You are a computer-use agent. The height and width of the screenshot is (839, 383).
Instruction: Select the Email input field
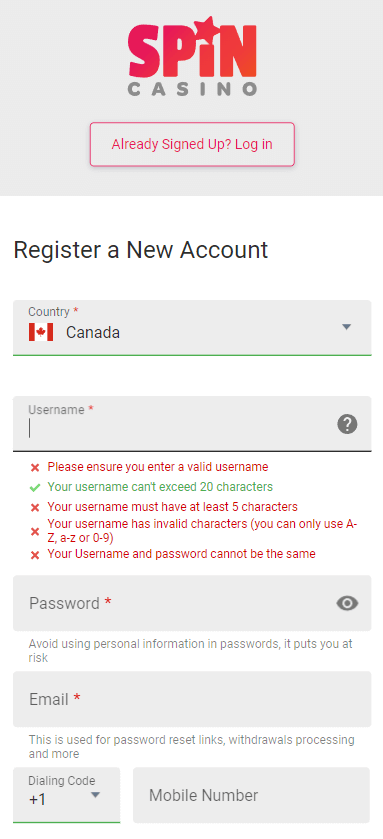point(192,699)
